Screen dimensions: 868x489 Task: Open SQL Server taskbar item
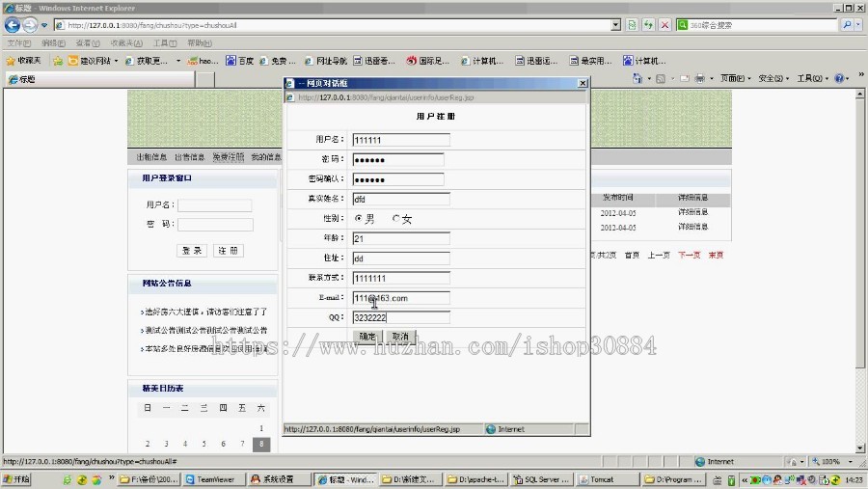coord(541,479)
